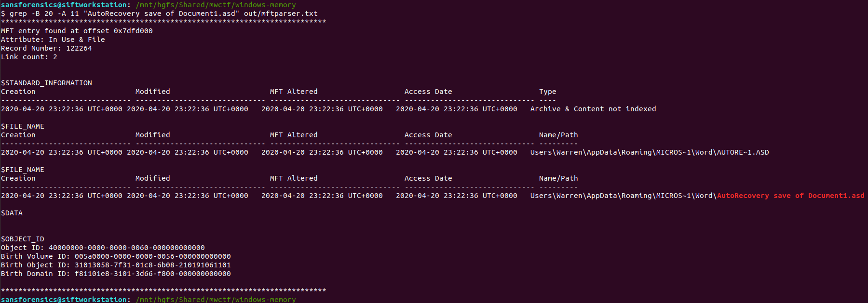The image size is (868, 303).
Task: Click the Link count: 2 line
Action: click(29, 57)
